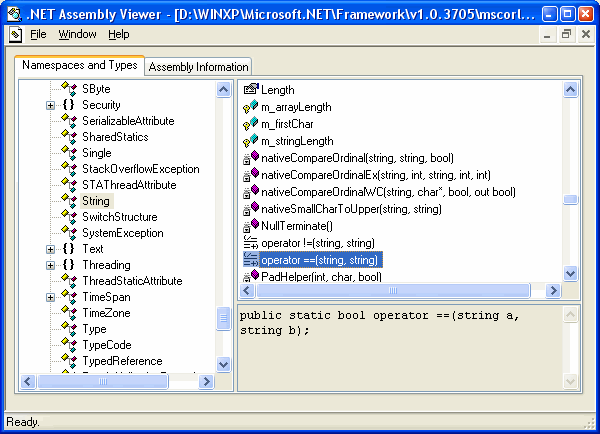Viewport: 600px width, 434px height.
Task: Click the String class icon
Action: tap(69, 201)
